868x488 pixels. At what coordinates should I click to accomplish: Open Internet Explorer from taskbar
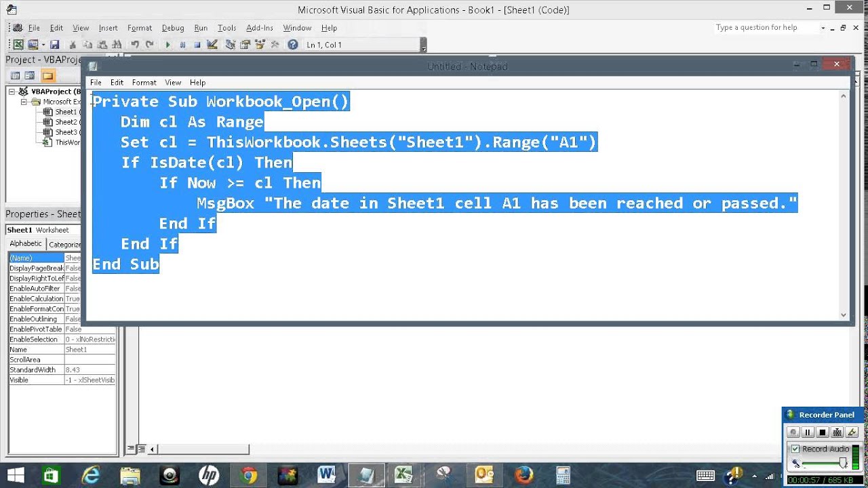click(91, 475)
